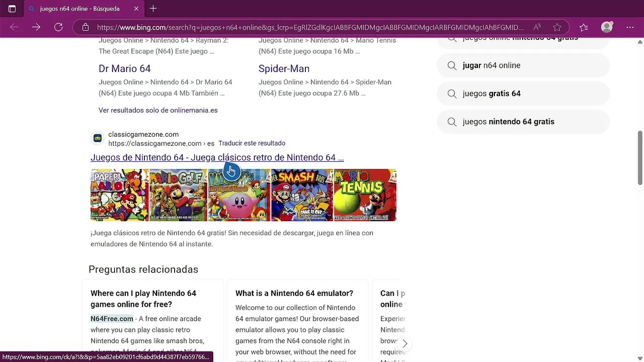The image size is (644, 362).
Task: Reload the Bing search page
Action: click(x=58, y=27)
